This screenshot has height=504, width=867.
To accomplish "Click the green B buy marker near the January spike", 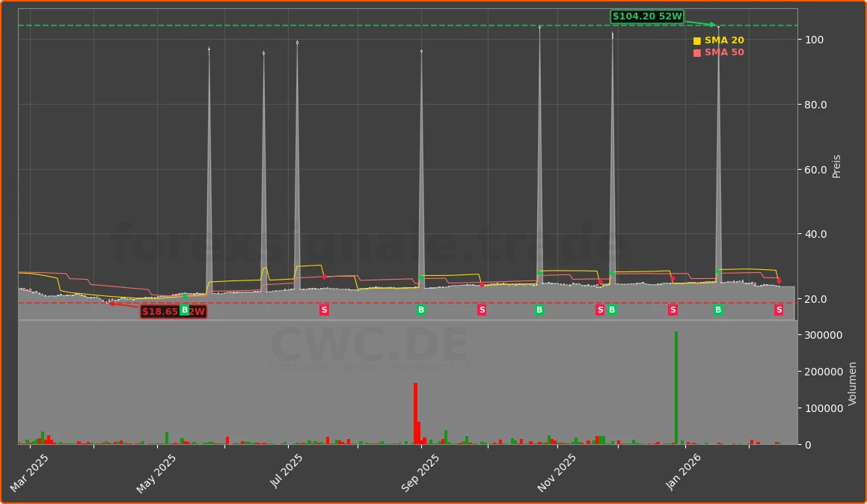I will (x=719, y=309).
